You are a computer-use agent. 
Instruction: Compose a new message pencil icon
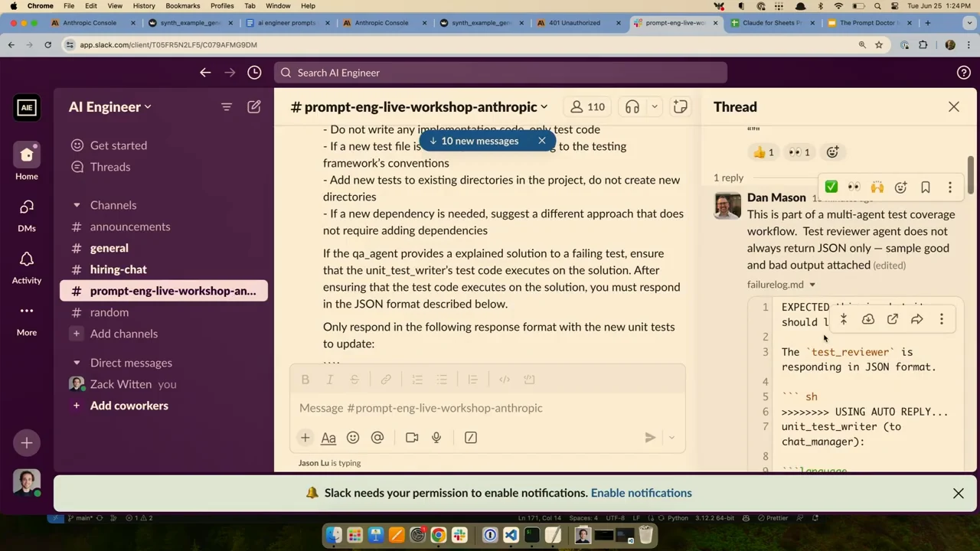(x=254, y=107)
